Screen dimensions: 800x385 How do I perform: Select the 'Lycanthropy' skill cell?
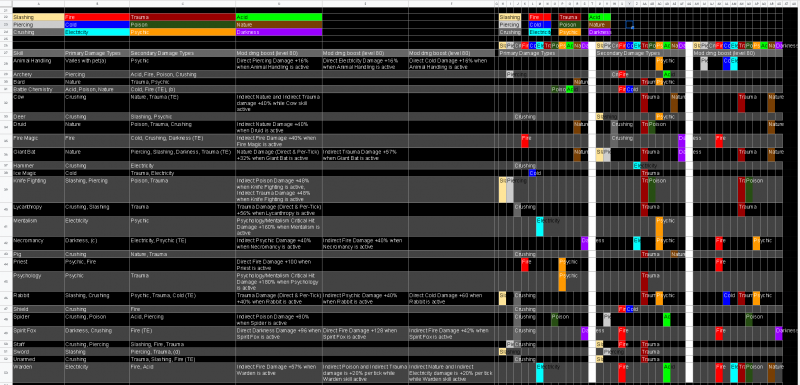[x=38, y=210]
